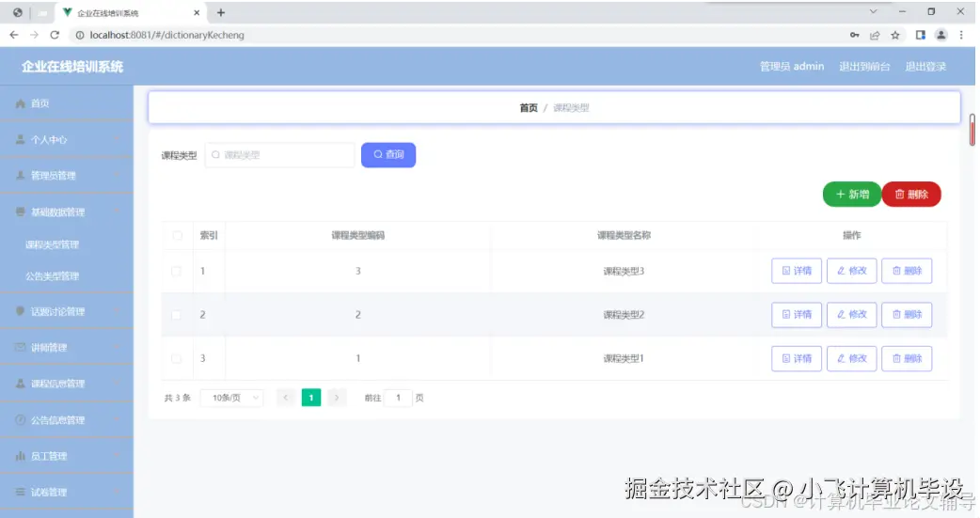This screenshot has height=518, width=980.
Task: Click the site information icon beside the URL
Action: pyautogui.click(x=79, y=35)
